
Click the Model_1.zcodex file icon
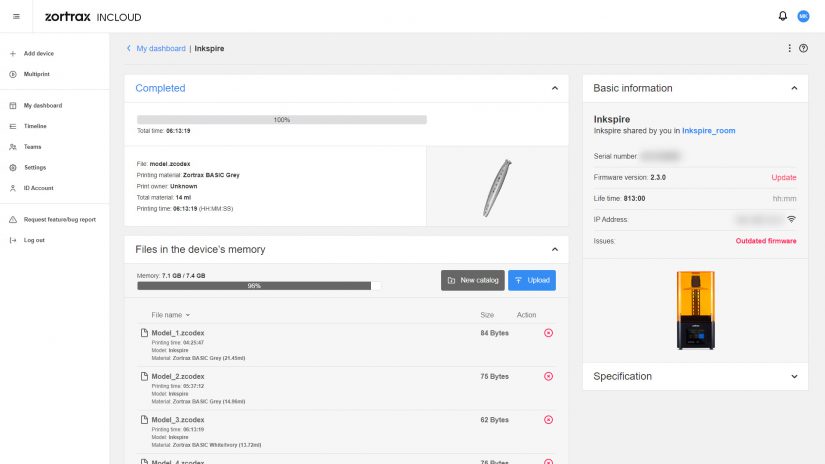(x=144, y=332)
